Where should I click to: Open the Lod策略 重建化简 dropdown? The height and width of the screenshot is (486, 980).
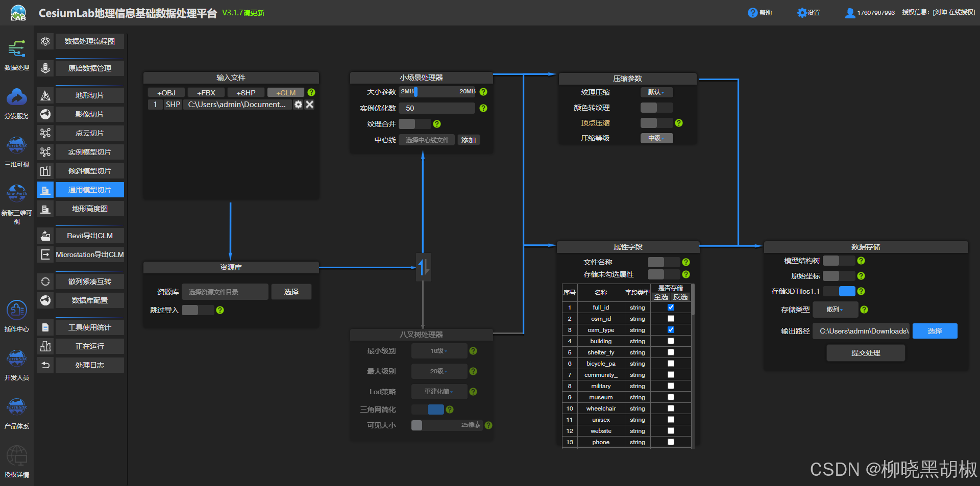pos(439,392)
